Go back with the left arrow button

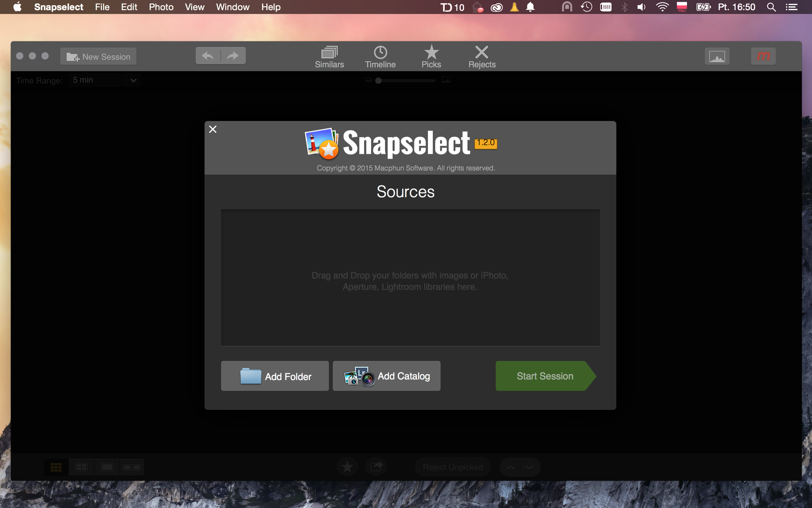[x=208, y=56]
